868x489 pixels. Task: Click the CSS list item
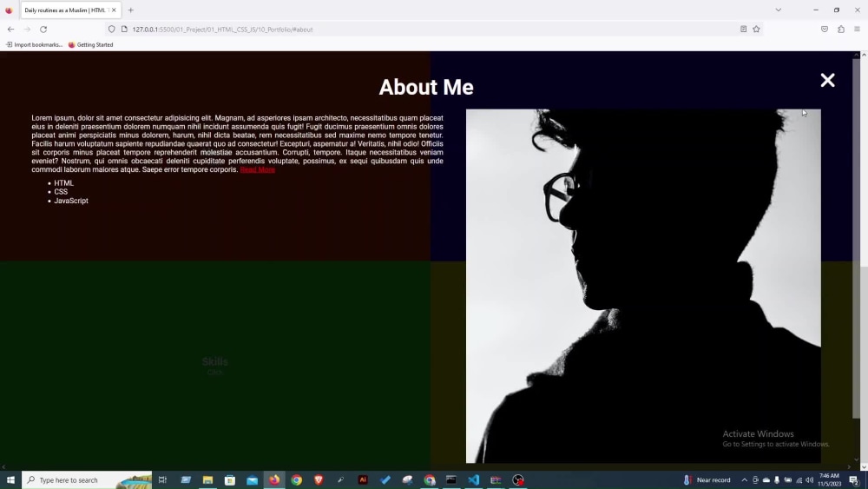(61, 192)
